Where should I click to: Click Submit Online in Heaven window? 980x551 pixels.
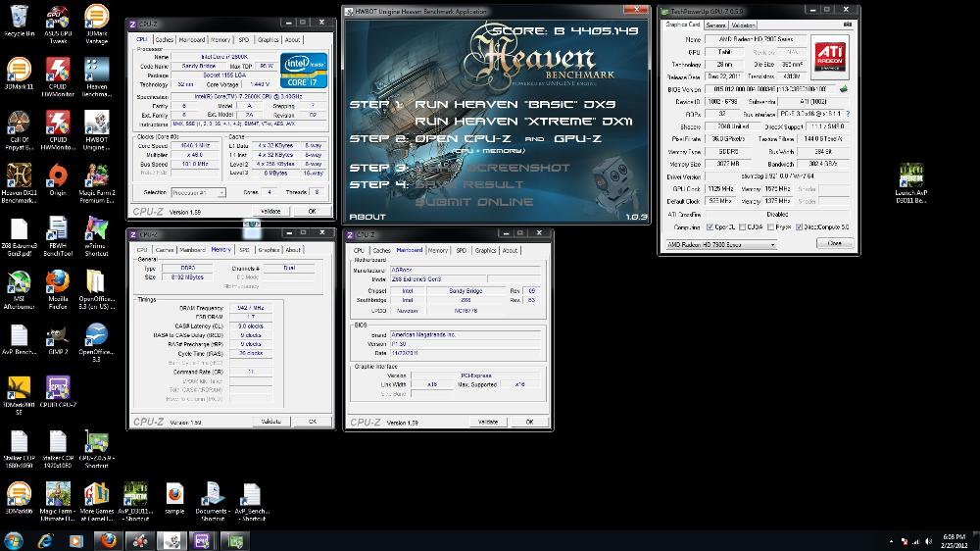coord(474,202)
